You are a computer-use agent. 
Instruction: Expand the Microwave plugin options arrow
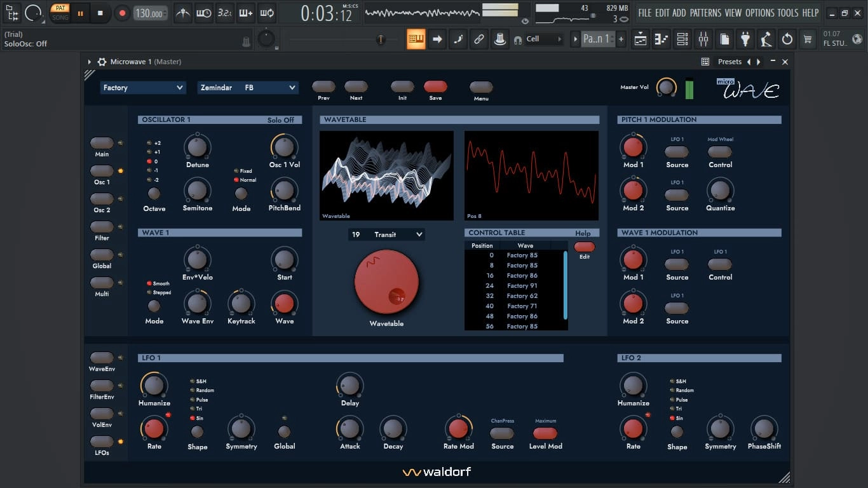[x=90, y=62]
